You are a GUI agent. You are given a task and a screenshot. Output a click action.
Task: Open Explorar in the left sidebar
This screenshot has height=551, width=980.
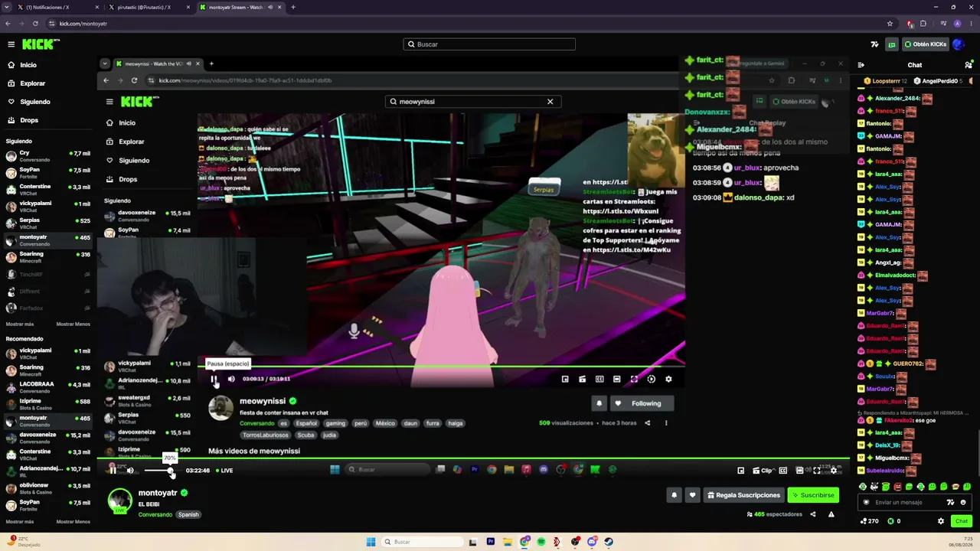click(x=32, y=83)
